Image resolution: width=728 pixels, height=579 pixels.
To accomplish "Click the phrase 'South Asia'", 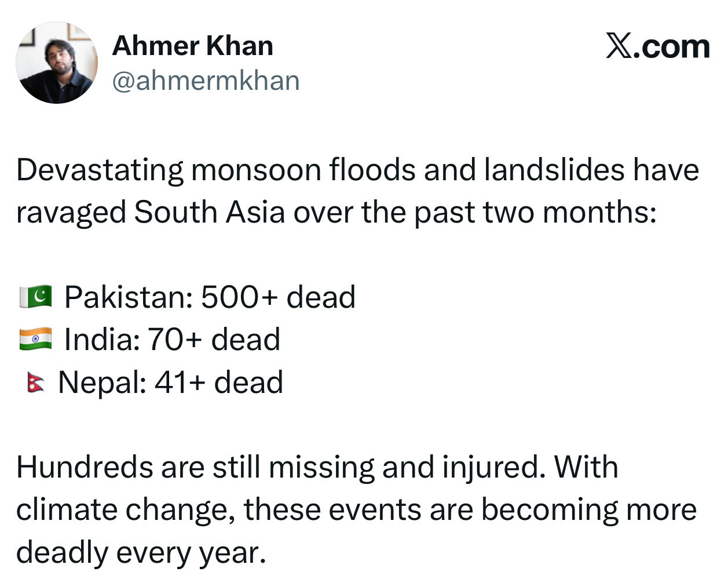I will [209, 212].
